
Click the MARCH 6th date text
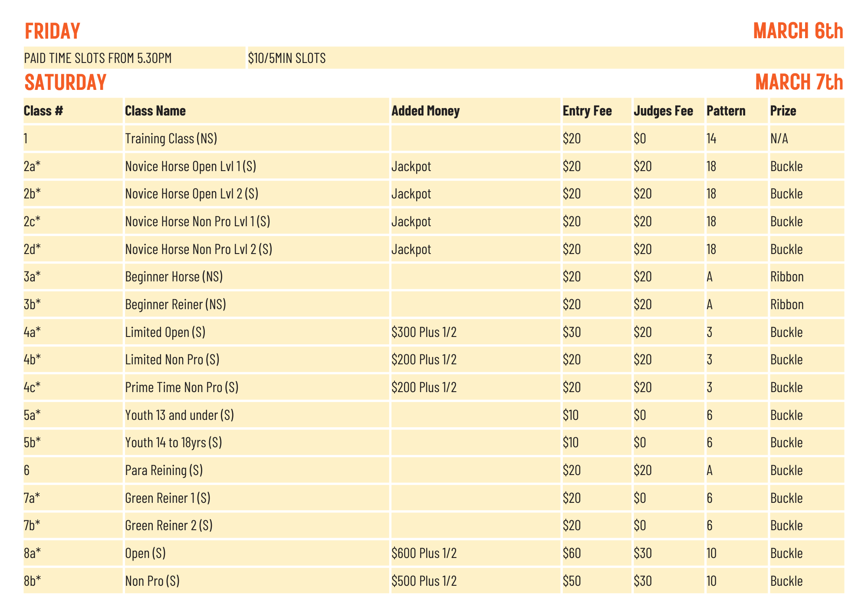(798, 31)
